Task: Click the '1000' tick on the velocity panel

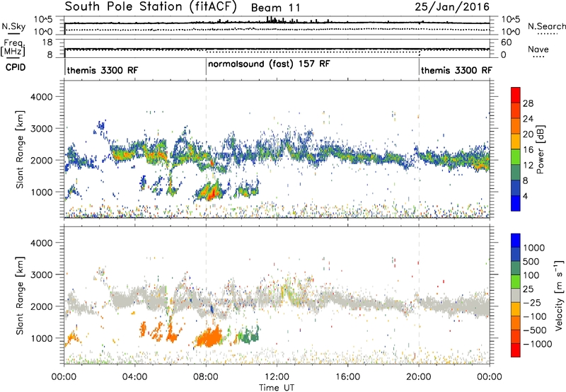Action: click(x=41, y=338)
